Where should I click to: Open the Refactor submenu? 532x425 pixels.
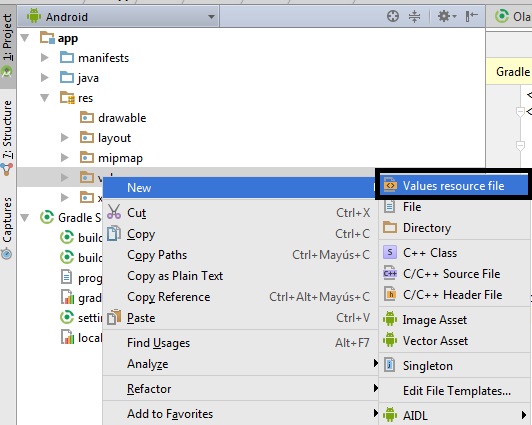pyautogui.click(x=240, y=389)
